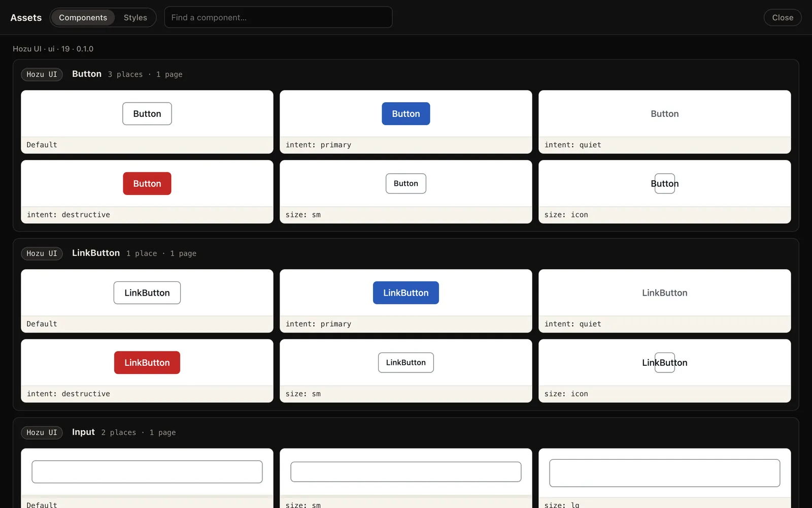Select the Button component heading

point(87,74)
